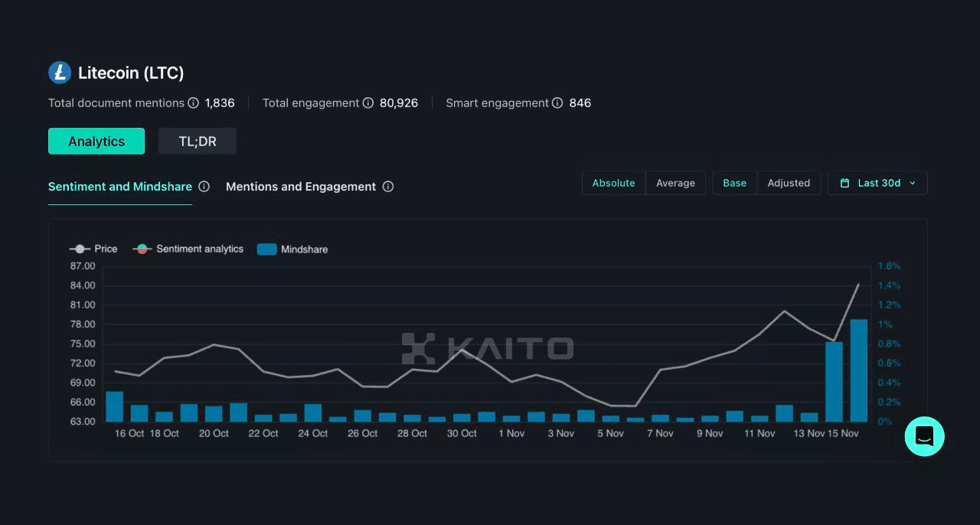Image resolution: width=980 pixels, height=525 pixels.
Task: Open the chat support widget
Action: (x=925, y=436)
